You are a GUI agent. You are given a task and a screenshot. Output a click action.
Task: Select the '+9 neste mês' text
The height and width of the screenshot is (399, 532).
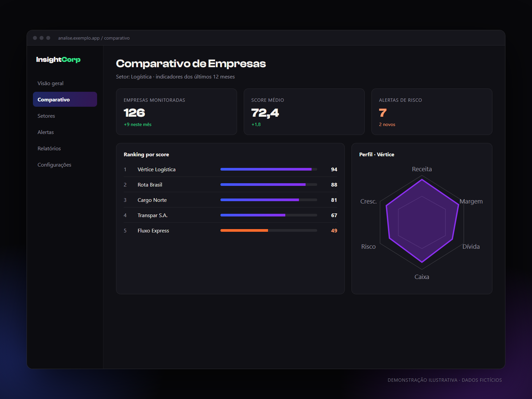(138, 124)
